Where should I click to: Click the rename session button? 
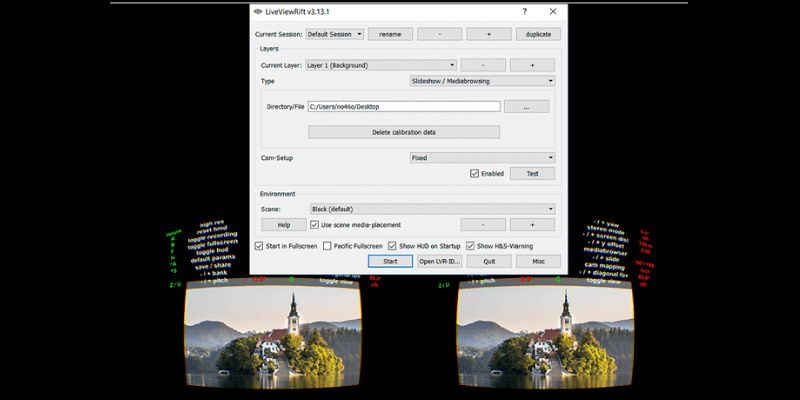click(x=390, y=34)
